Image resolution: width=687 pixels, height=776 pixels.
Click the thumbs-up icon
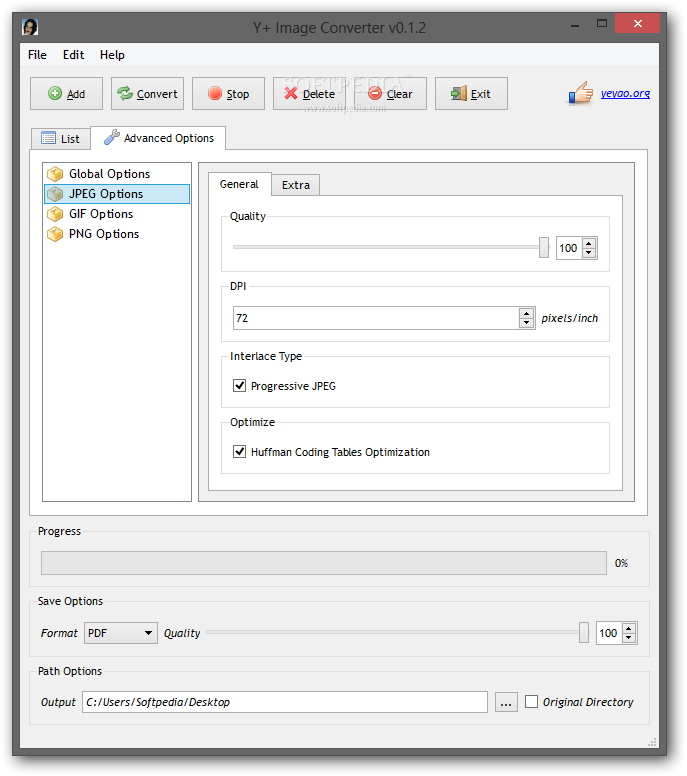pyautogui.click(x=581, y=93)
